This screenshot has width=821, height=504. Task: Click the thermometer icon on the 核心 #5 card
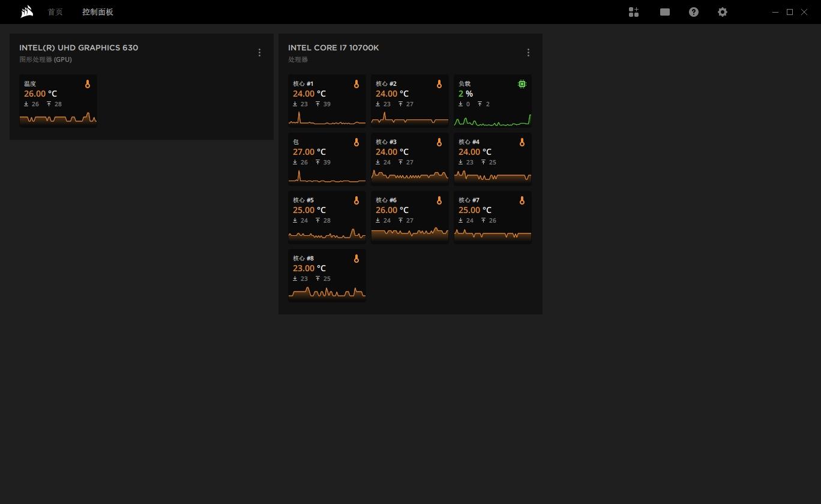click(356, 200)
